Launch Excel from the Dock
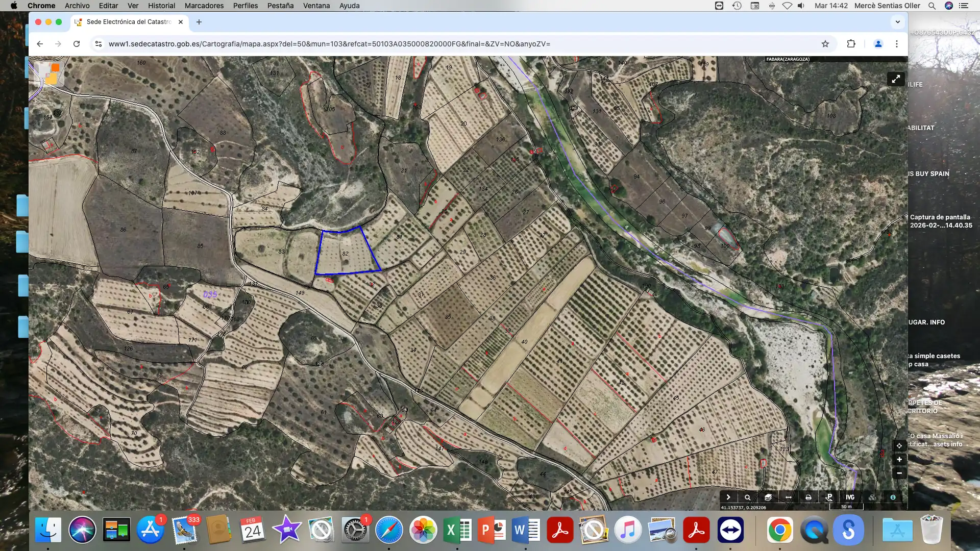Image resolution: width=980 pixels, height=551 pixels. pyautogui.click(x=457, y=530)
